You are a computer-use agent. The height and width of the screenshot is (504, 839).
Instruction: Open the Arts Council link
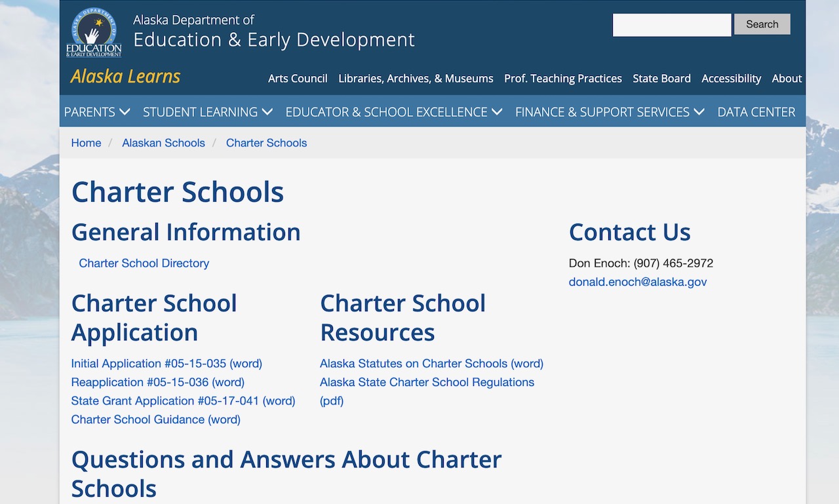click(x=298, y=79)
